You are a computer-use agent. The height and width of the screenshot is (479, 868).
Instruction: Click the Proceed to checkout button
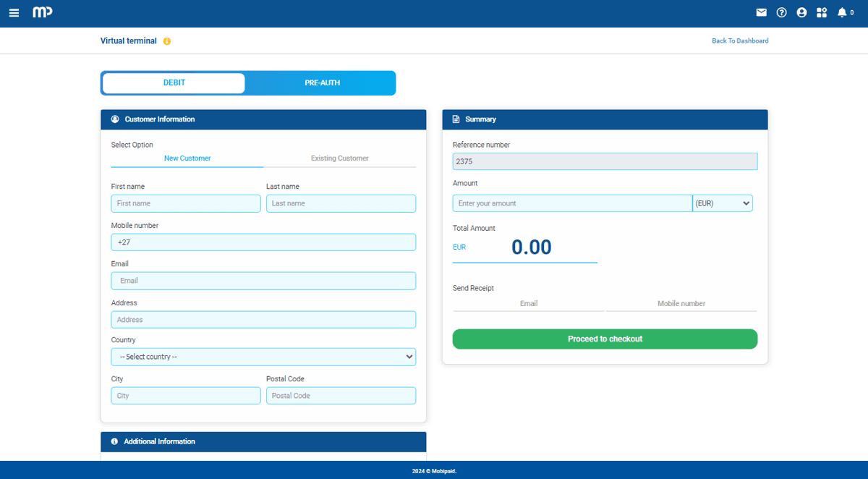pyautogui.click(x=605, y=339)
